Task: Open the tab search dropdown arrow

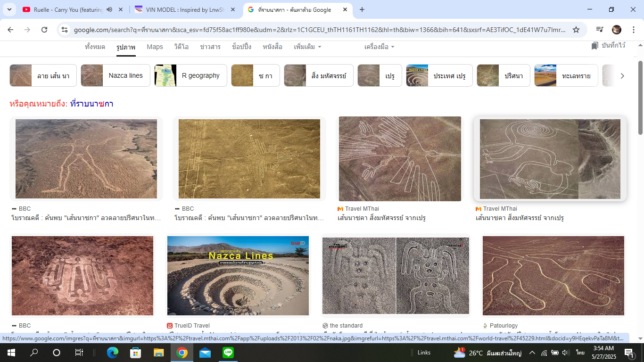Action: pyautogui.click(x=9, y=9)
